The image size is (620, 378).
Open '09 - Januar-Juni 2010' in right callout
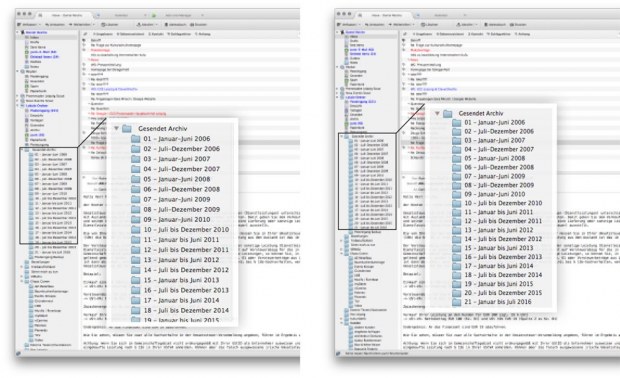pos(495,194)
